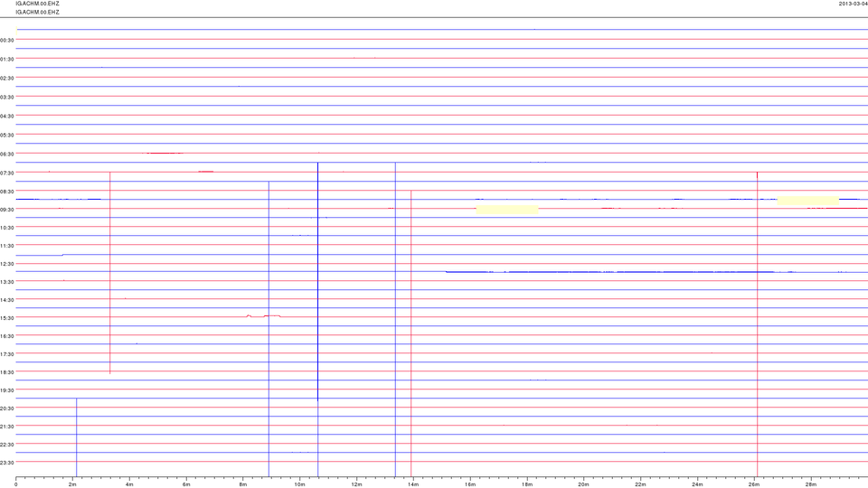
Task: Click the 14:30 time row label
Action: click(6, 300)
